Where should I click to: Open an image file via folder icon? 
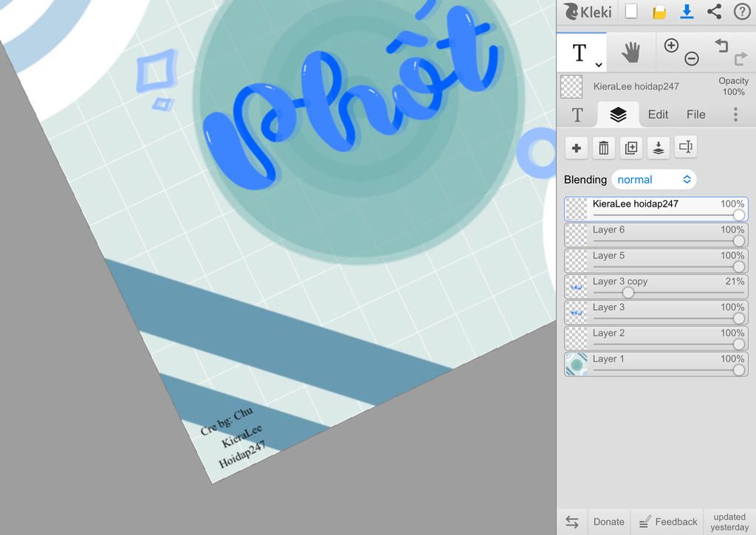coord(659,12)
